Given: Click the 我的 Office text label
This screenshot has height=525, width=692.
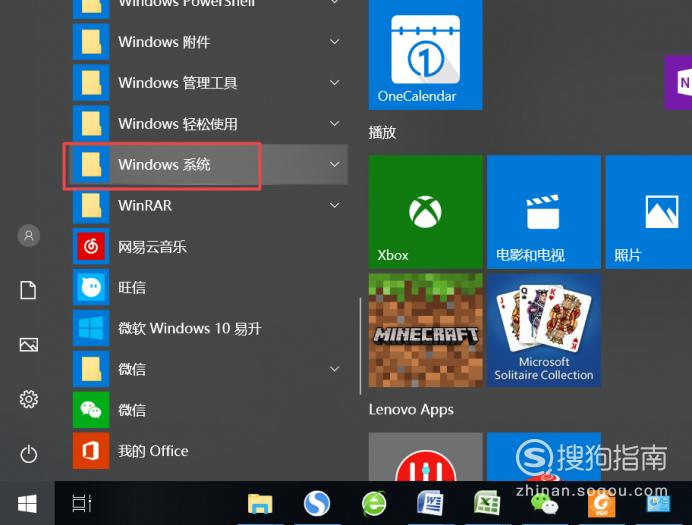Looking at the screenshot, I should [153, 451].
